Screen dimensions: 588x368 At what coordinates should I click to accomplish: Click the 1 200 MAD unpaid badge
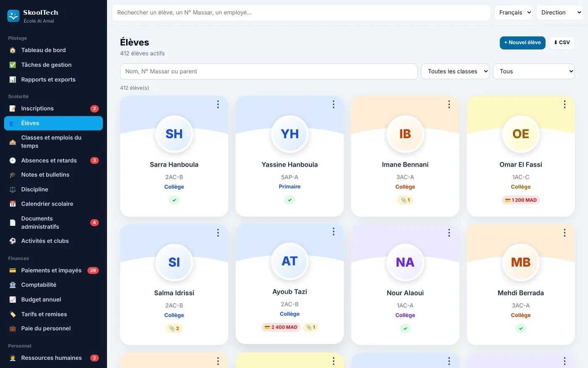pyautogui.click(x=521, y=200)
